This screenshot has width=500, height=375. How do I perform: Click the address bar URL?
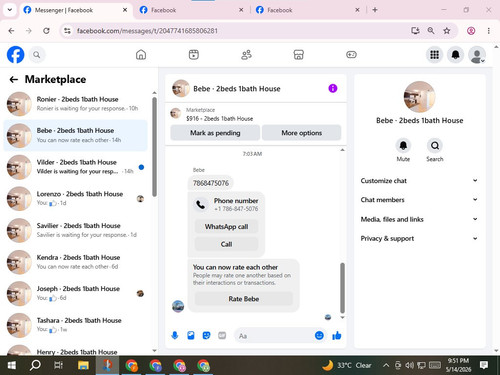pyautogui.click(x=147, y=31)
